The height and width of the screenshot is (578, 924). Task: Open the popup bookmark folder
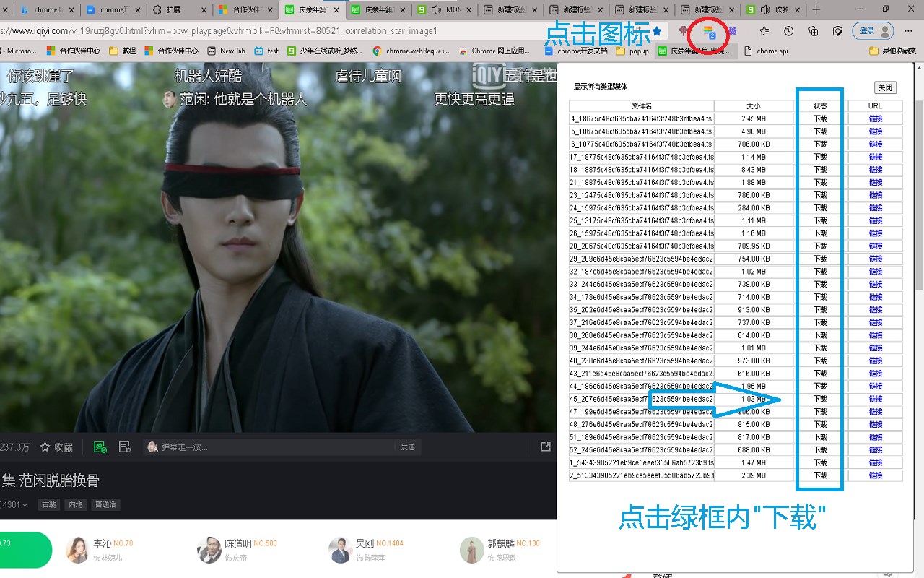[632, 51]
